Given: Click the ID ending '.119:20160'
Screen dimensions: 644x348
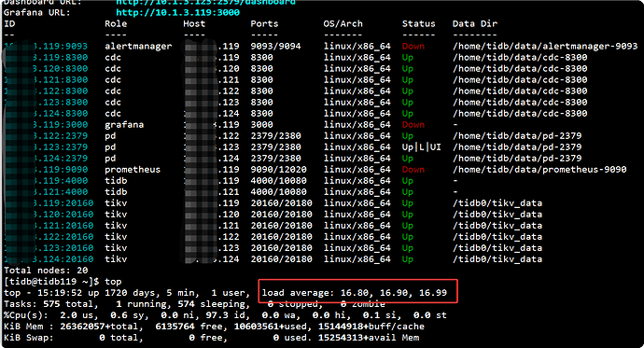Looking at the screenshot, I should click(x=63, y=203).
